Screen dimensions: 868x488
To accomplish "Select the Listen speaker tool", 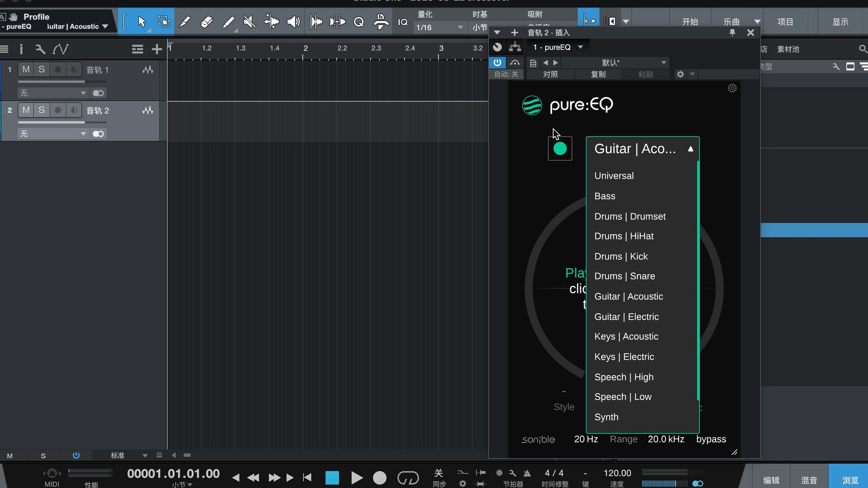I will click(x=293, y=22).
